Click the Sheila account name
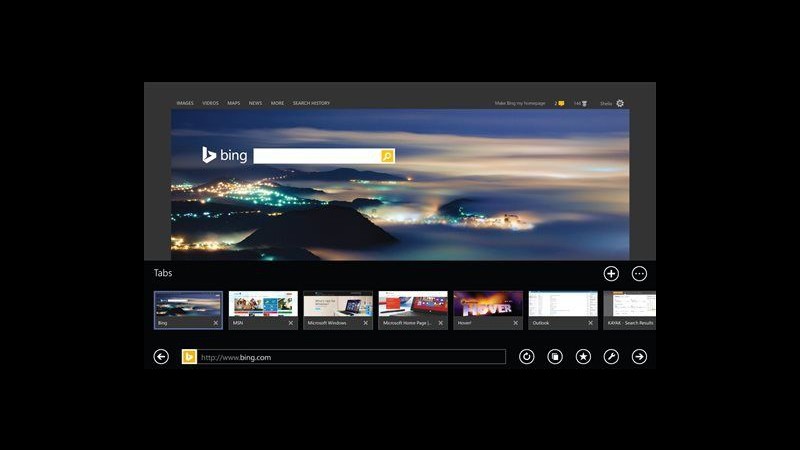The width and height of the screenshot is (800, 450). pyautogui.click(x=606, y=104)
